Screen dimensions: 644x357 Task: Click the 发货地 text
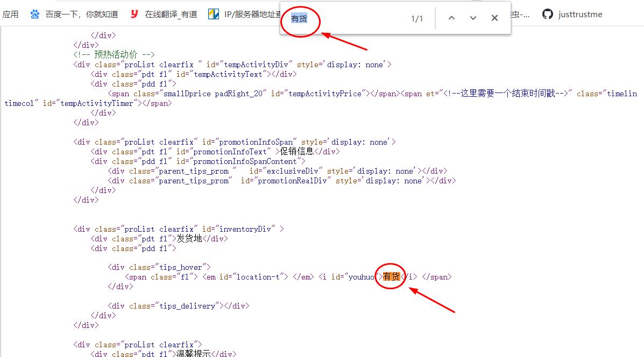point(189,238)
